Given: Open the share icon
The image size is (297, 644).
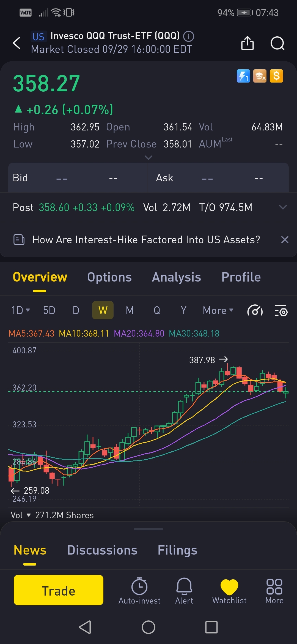Looking at the screenshot, I should coord(247,43).
